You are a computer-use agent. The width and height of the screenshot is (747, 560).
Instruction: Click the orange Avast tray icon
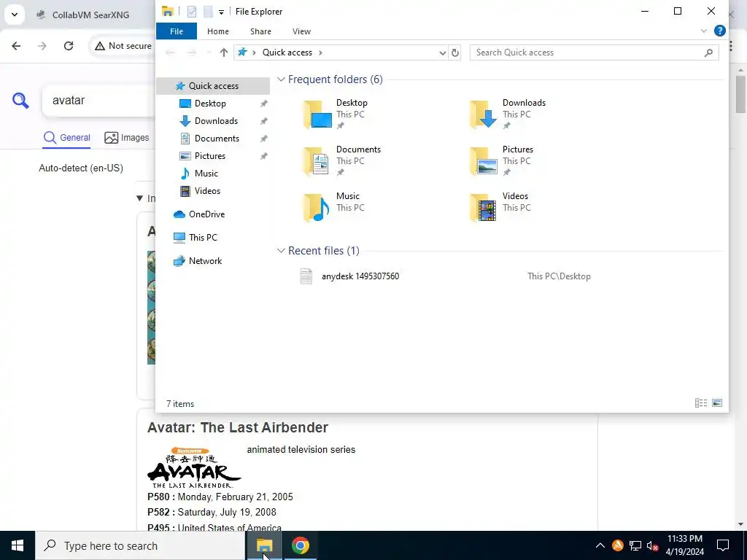coord(618,545)
